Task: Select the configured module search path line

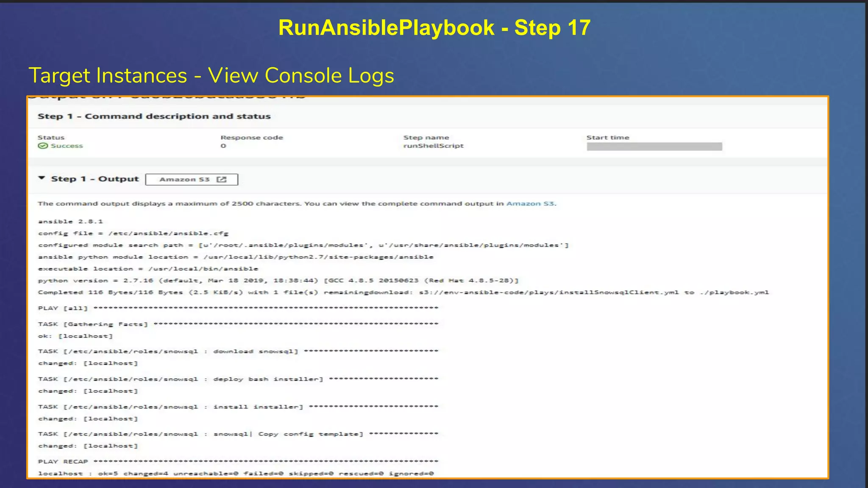Action: pos(303,245)
